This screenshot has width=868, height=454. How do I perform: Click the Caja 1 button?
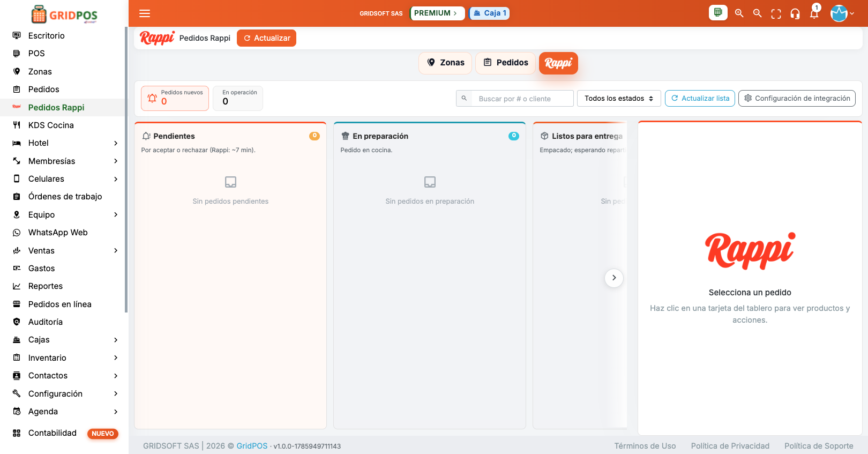[489, 13]
